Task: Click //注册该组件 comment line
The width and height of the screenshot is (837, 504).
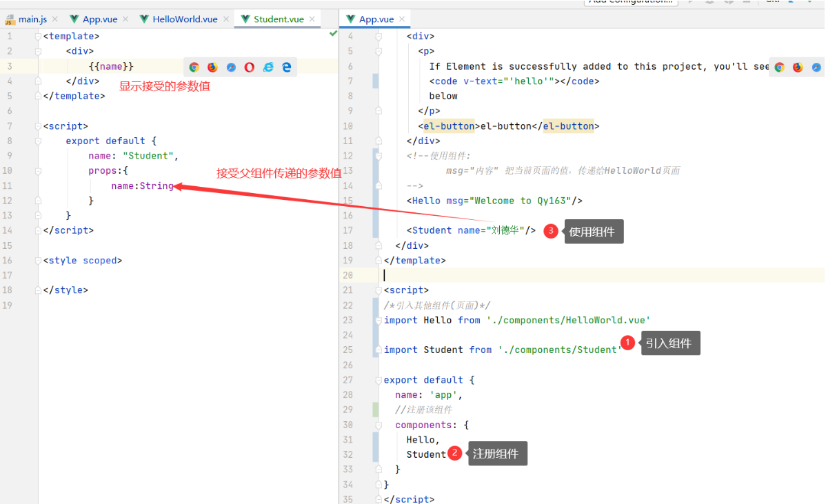Action: click(423, 410)
